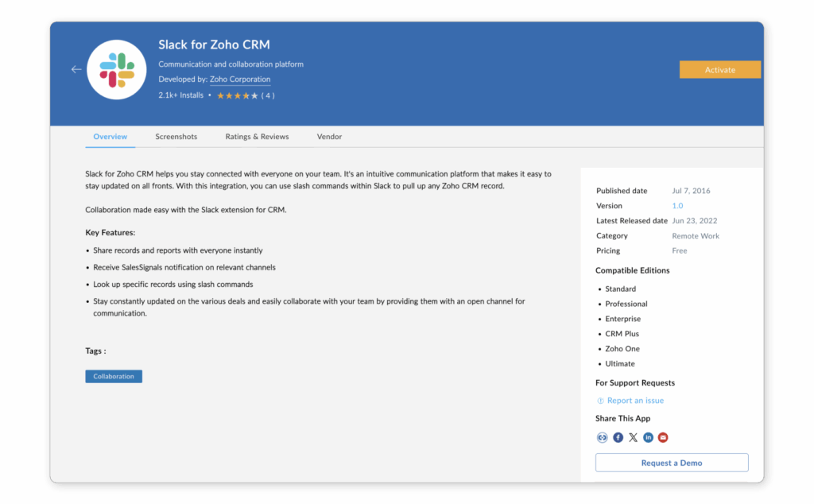Click the For Support Requests heading
The height and width of the screenshot is (504, 814).
point(635,383)
